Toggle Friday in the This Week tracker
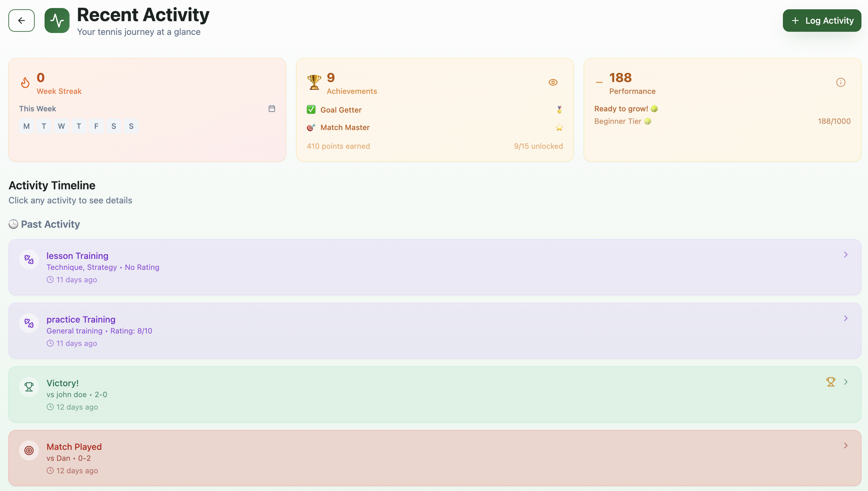868x491 pixels. (96, 126)
